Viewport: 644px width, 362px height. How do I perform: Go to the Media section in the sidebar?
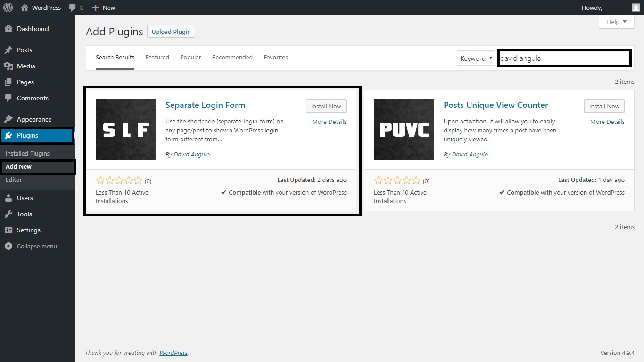pyautogui.click(x=38, y=66)
